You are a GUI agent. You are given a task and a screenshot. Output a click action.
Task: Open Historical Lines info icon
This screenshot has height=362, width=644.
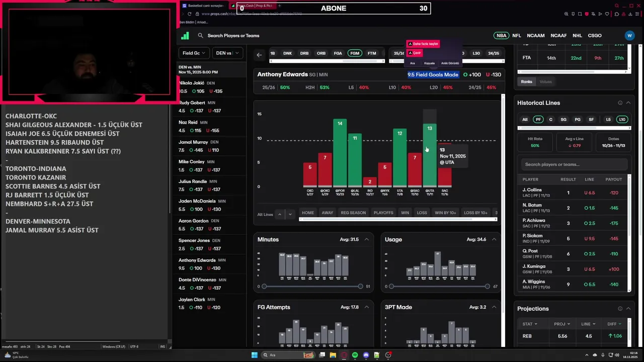click(620, 103)
